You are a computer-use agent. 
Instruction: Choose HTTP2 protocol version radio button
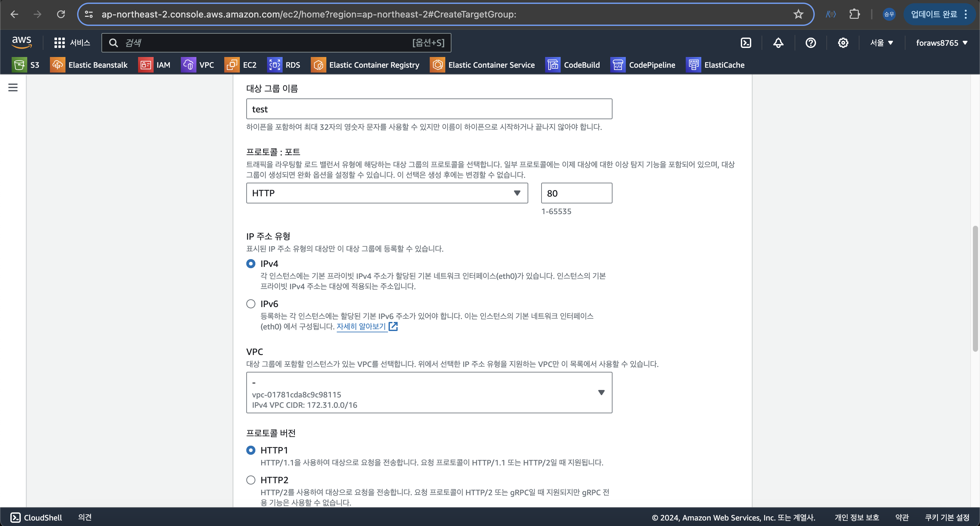pos(251,480)
